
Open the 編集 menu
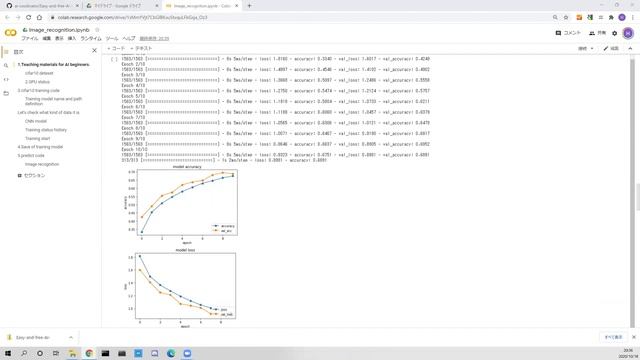(47, 38)
